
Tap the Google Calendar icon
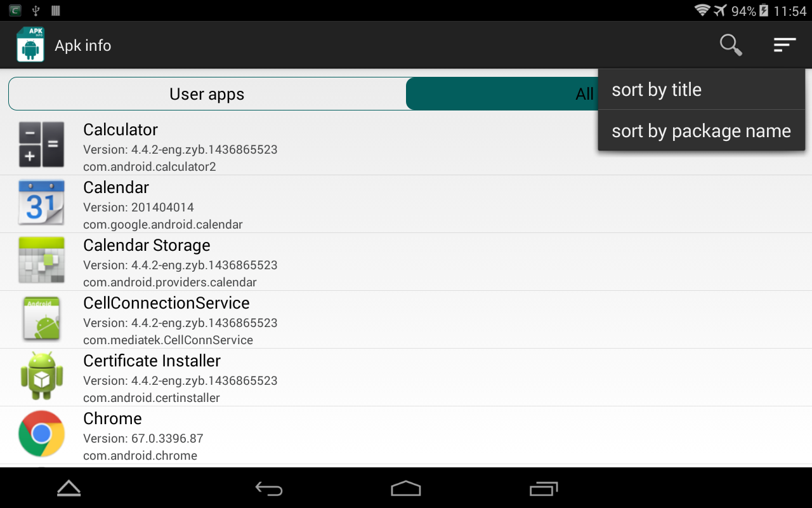[x=41, y=203]
